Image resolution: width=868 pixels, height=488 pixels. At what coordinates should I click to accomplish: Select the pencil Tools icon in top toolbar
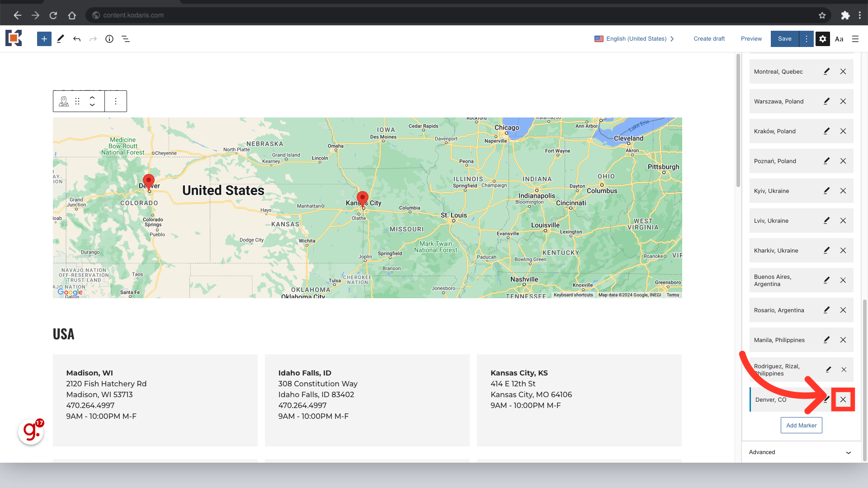(x=60, y=39)
